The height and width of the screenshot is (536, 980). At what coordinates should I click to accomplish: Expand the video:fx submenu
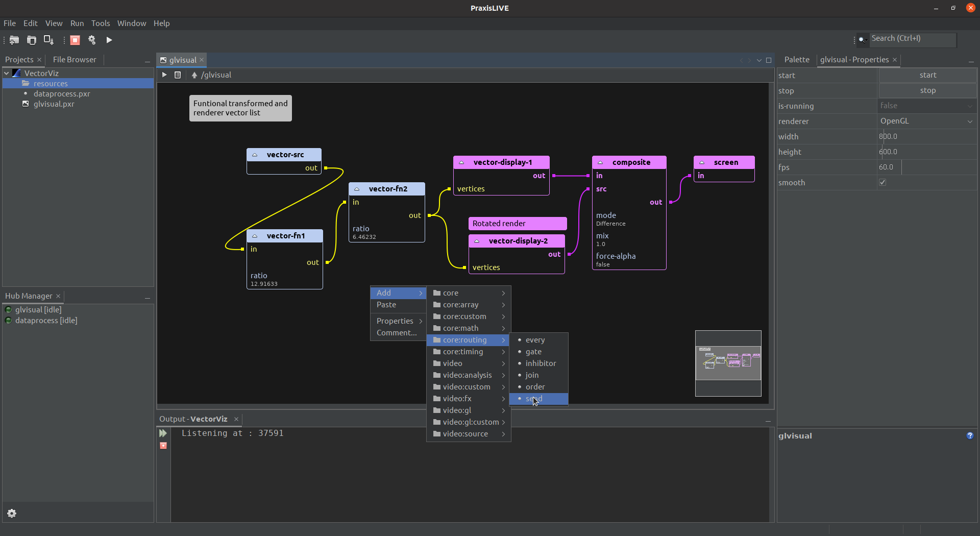[x=469, y=399]
